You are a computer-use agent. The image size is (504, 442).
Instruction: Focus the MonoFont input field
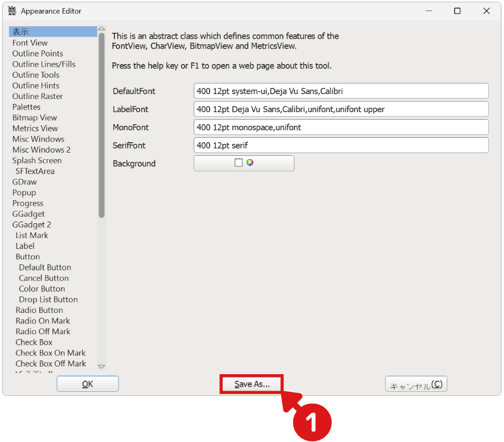[x=340, y=127]
